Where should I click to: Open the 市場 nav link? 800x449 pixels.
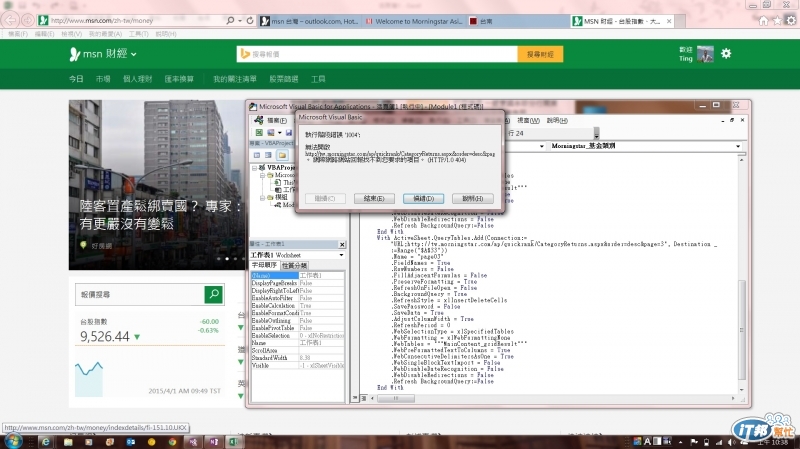pos(103,79)
